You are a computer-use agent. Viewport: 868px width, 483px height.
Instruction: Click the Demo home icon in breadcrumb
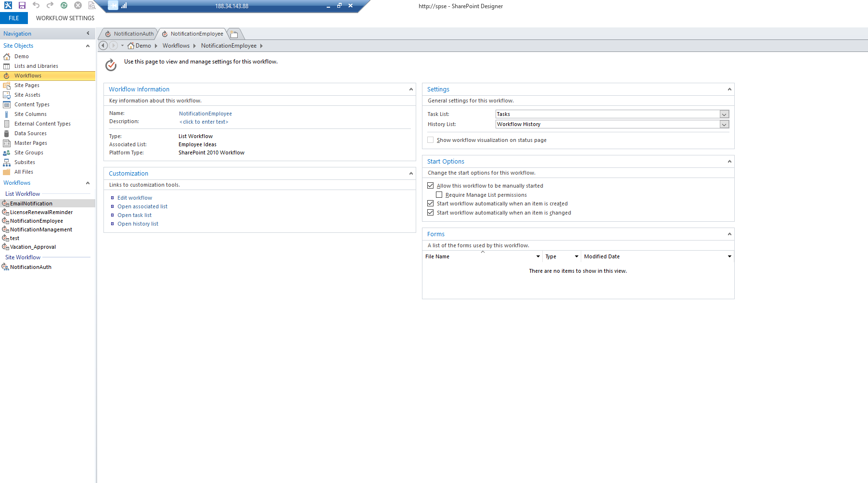[x=131, y=46]
